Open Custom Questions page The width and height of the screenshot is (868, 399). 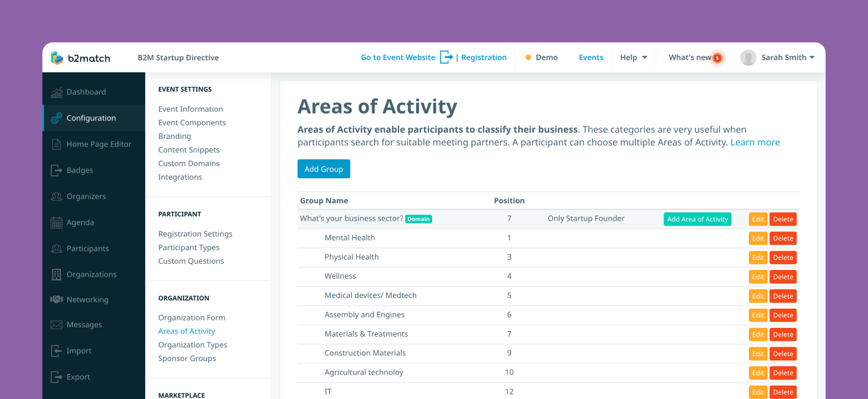pos(191,261)
